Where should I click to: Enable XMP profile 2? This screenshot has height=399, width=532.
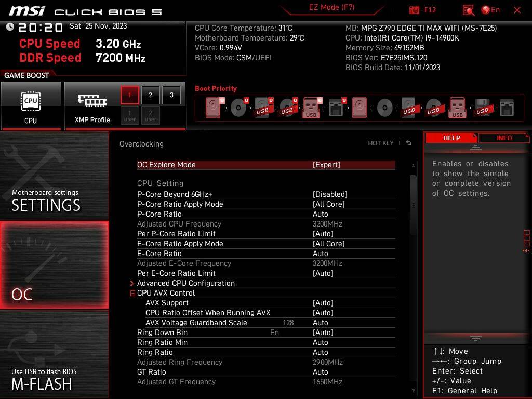[x=150, y=95]
